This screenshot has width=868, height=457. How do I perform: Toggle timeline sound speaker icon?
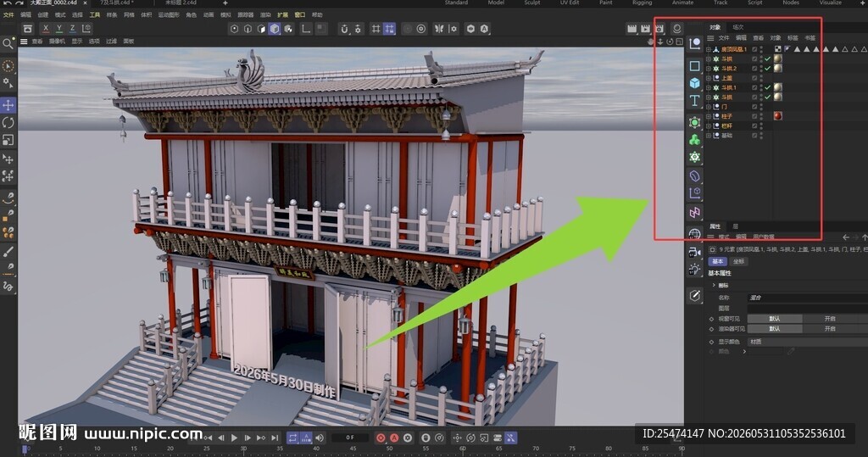[320, 437]
